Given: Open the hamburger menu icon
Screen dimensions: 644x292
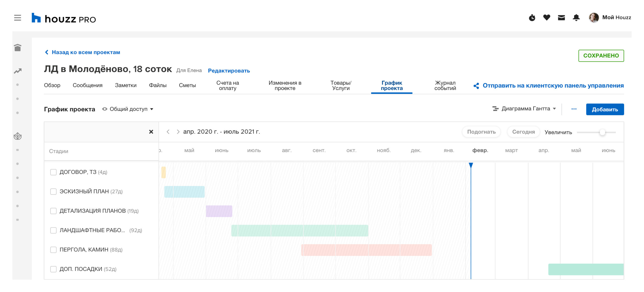Looking at the screenshot, I should click(x=17, y=18).
